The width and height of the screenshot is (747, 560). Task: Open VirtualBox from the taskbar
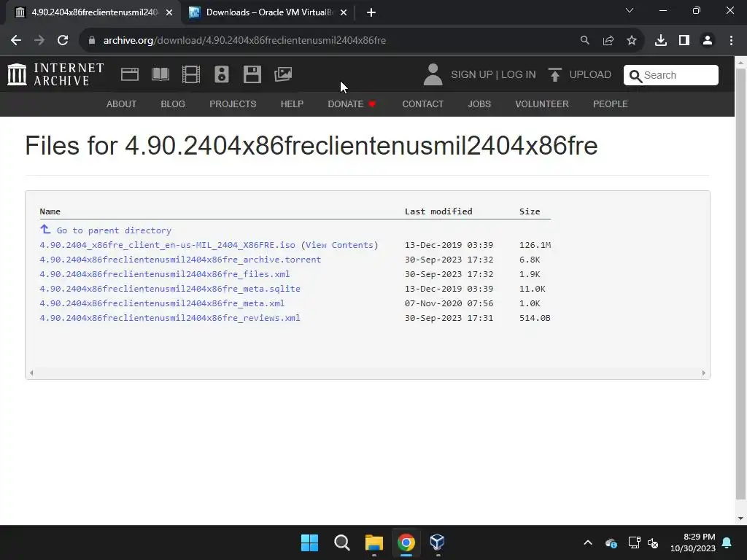tap(438, 542)
